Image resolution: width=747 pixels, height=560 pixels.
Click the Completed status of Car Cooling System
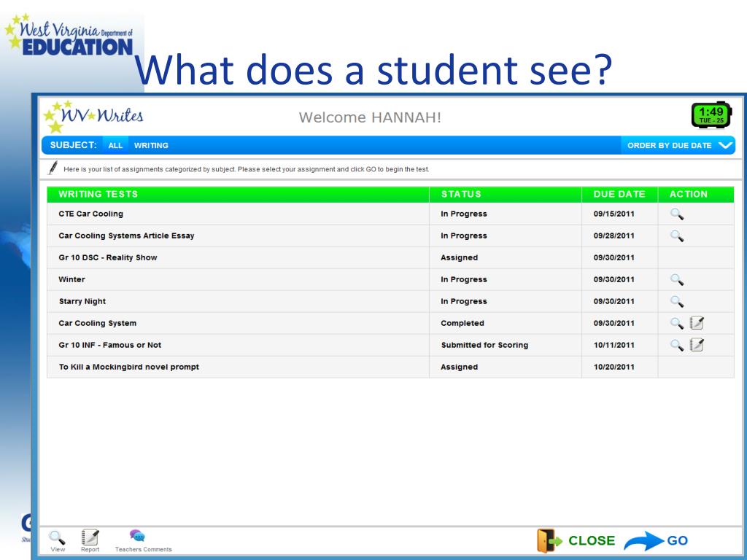tap(462, 323)
